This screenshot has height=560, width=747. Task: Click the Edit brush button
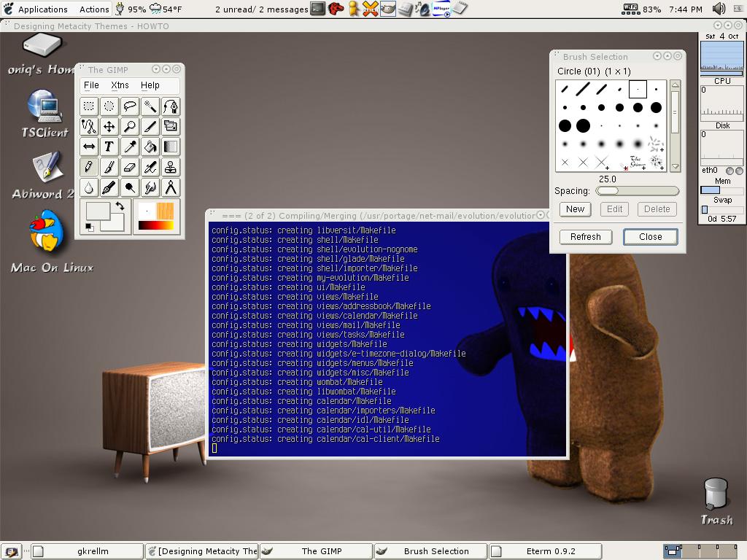tap(614, 209)
